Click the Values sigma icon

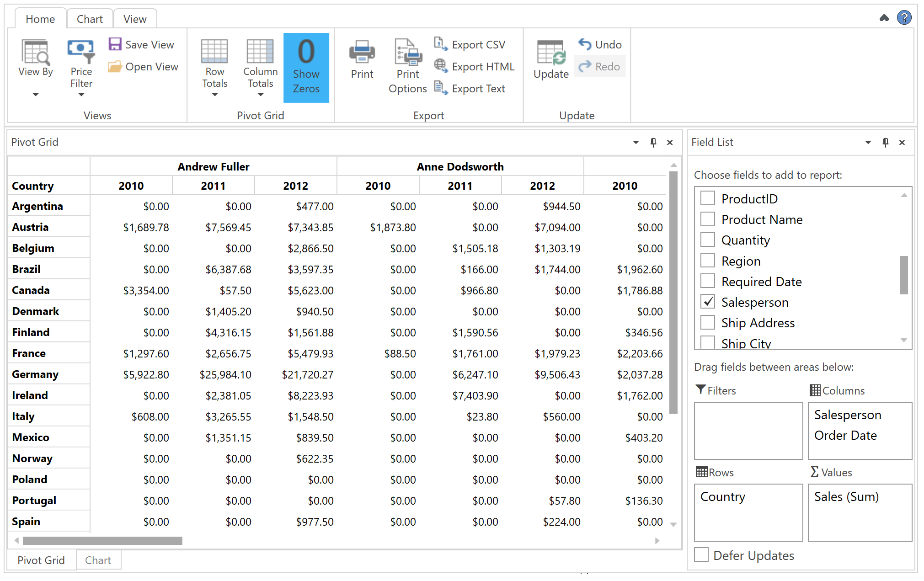814,472
